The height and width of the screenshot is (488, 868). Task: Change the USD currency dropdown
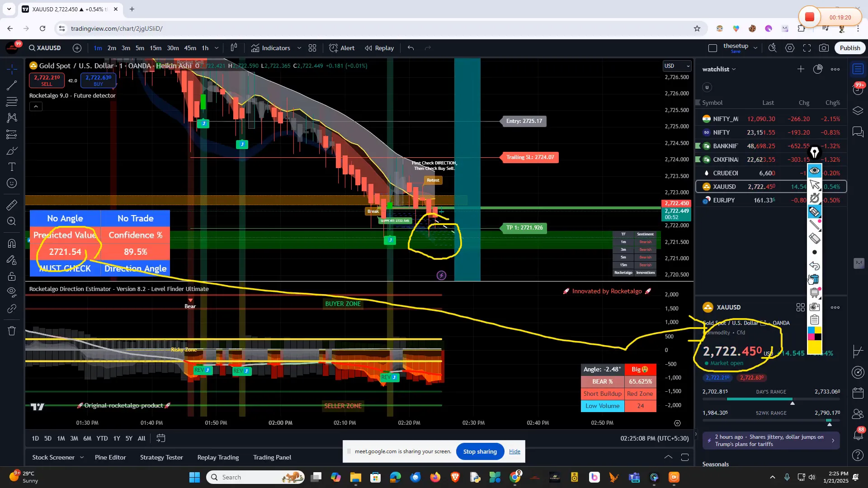point(677,66)
